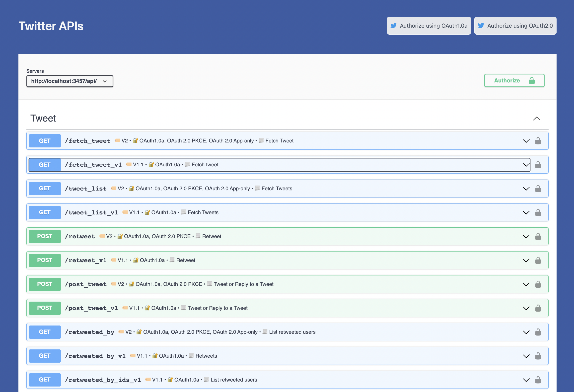Image resolution: width=574 pixels, height=392 pixels.
Task: Click the Twitter bird icon on OAuth2.0 button
Action: coord(482,25)
